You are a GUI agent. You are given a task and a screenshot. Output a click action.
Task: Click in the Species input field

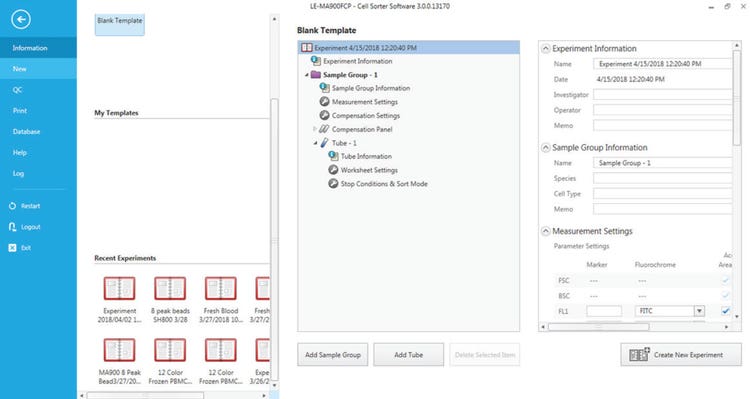[662, 178]
